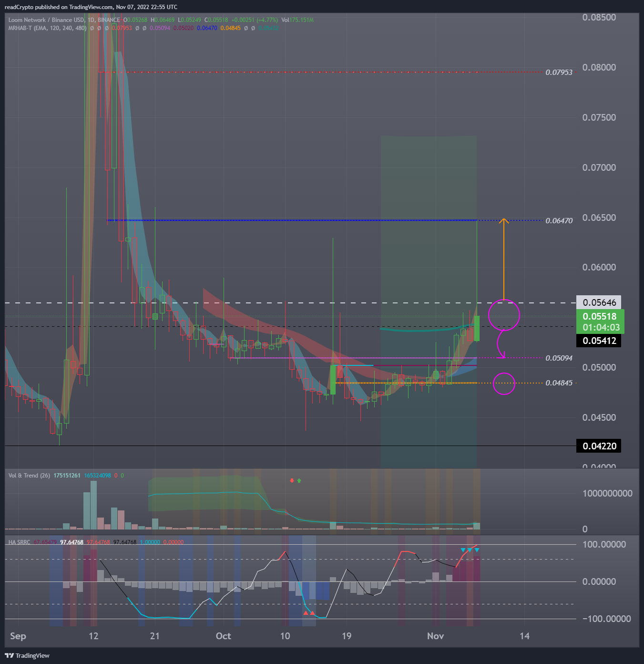Click the teal 0.05432 value in MRHAB-T legend

pos(269,28)
